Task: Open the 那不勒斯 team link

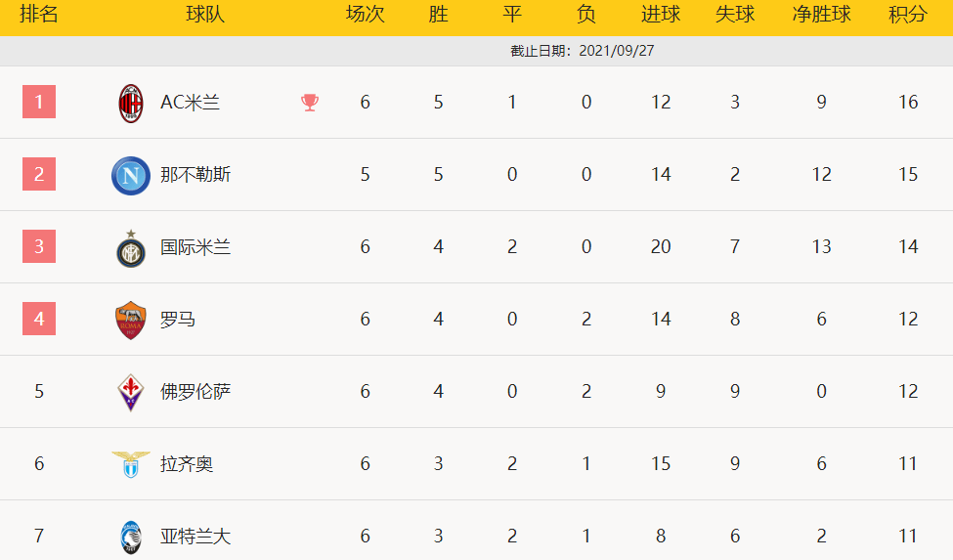Action: pyautogui.click(x=195, y=175)
